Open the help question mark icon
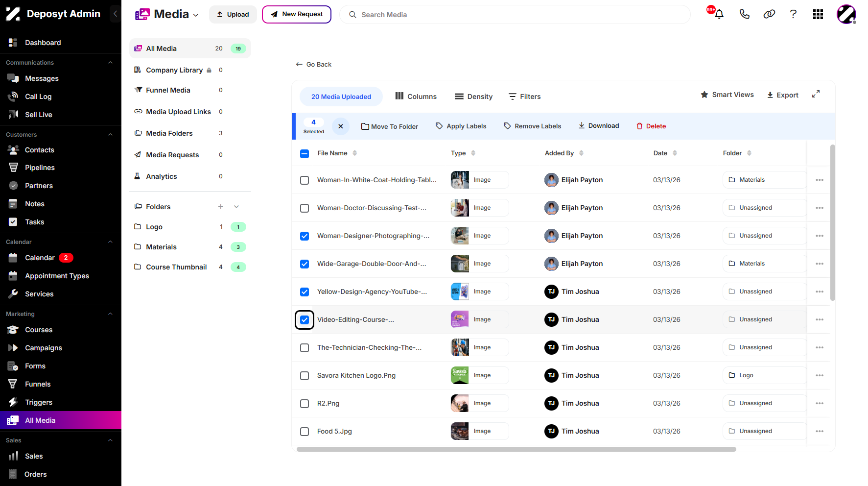Image resolution: width=868 pixels, height=486 pixels. (x=793, y=14)
